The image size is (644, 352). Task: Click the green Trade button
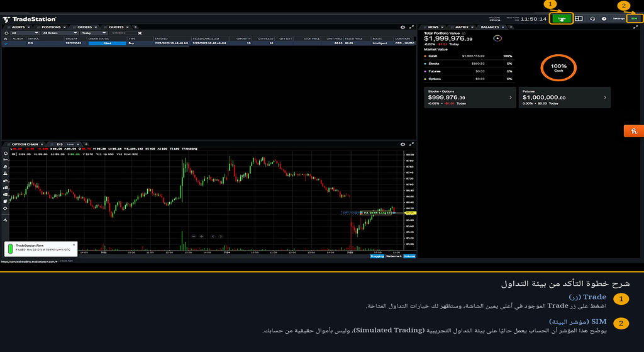tap(562, 18)
